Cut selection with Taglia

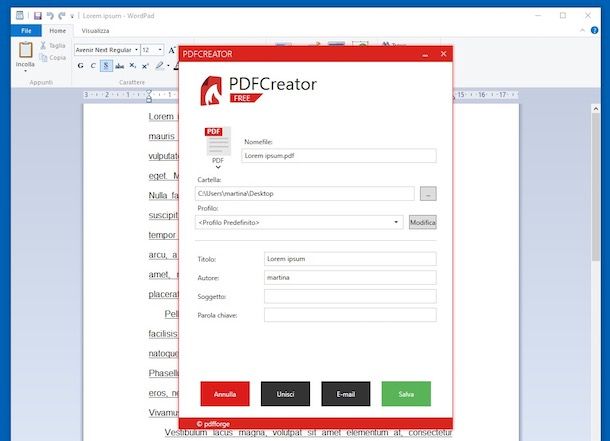point(53,46)
